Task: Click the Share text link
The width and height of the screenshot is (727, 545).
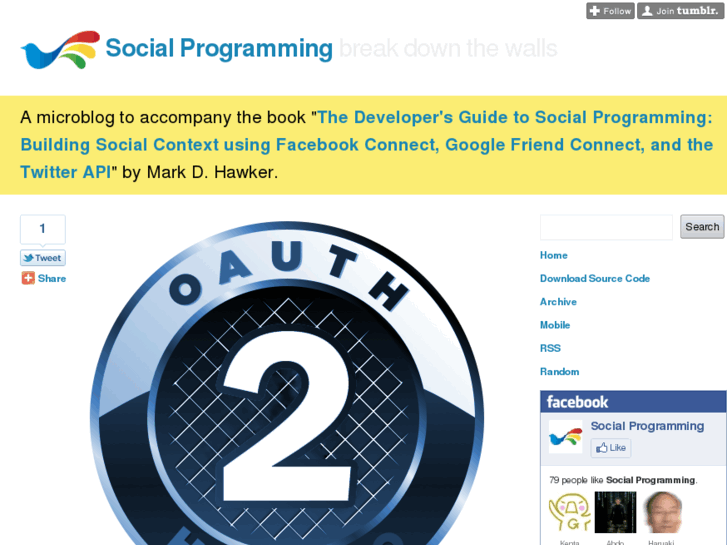Action: coord(52,278)
